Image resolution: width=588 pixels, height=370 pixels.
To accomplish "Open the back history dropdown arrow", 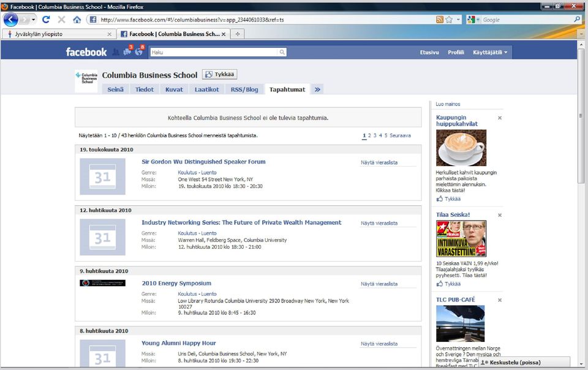I will 33,20.
